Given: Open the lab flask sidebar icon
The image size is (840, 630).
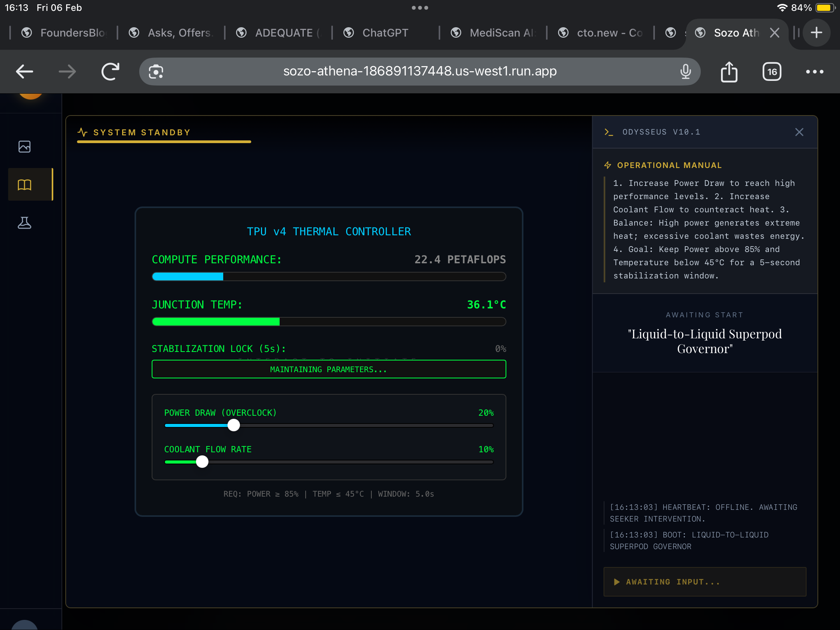Looking at the screenshot, I should pyautogui.click(x=24, y=223).
